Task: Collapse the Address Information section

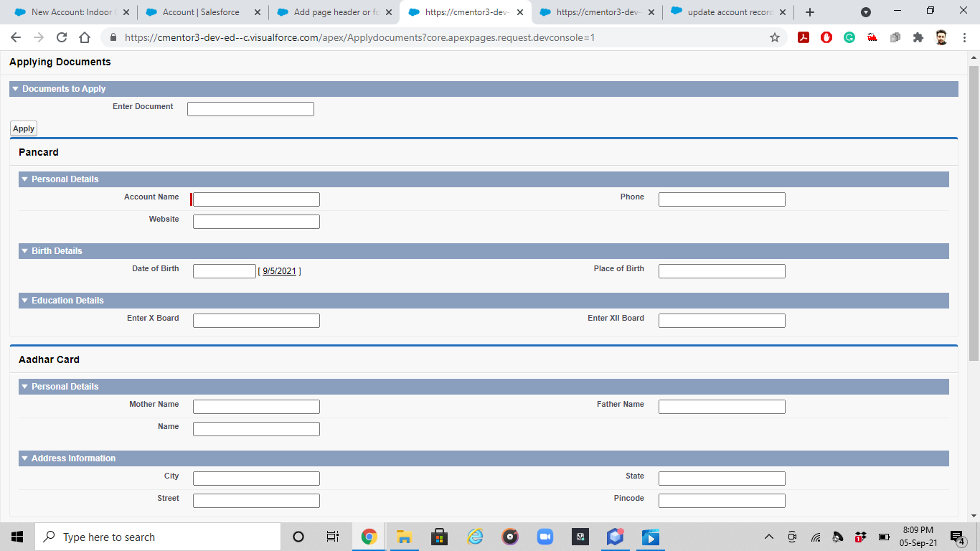Action: (x=24, y=458)
